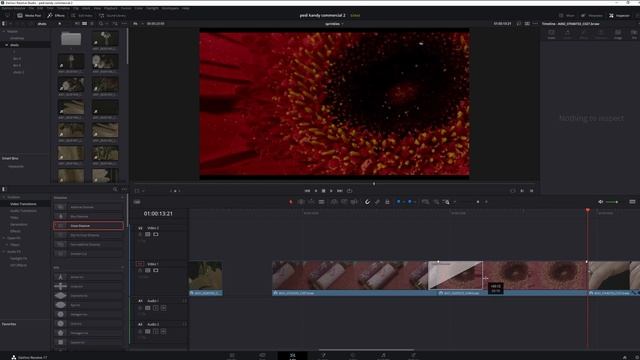
Task: Open timeline view options icon
Action: tap(632, 202)
